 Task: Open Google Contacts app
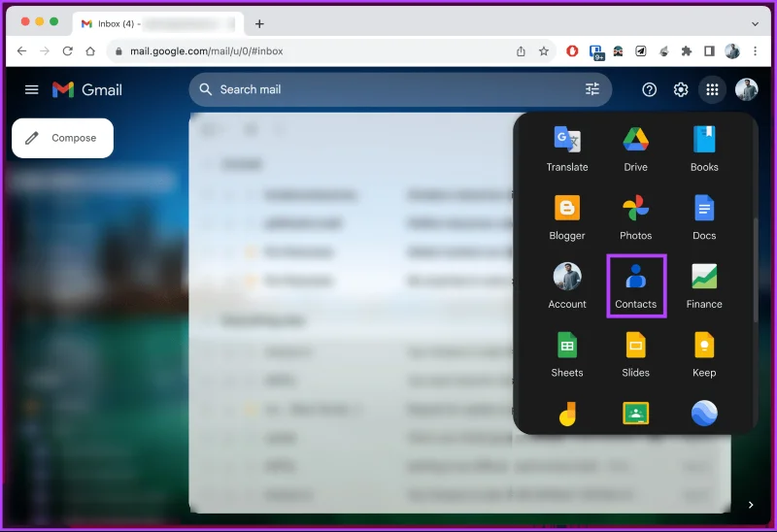tap(636, 285)
